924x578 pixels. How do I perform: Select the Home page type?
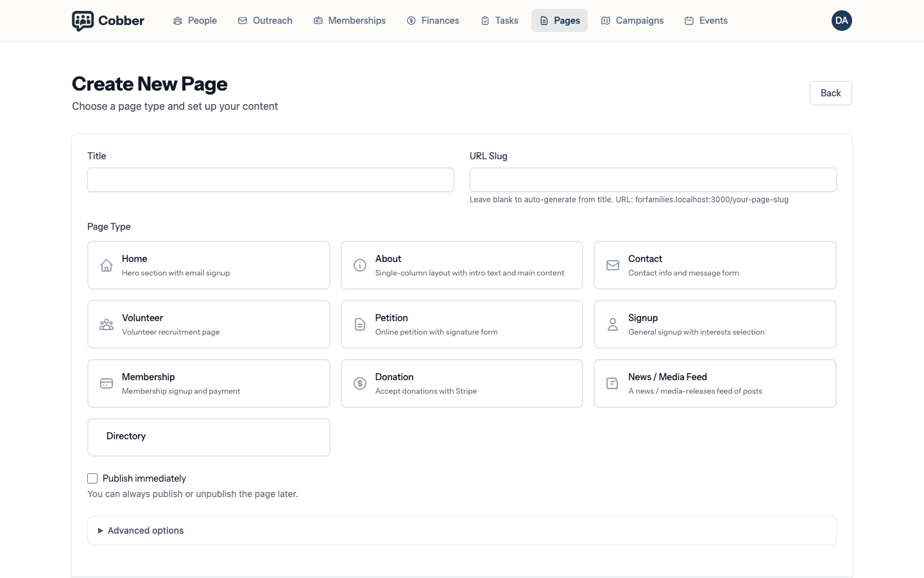pos(209,265)
